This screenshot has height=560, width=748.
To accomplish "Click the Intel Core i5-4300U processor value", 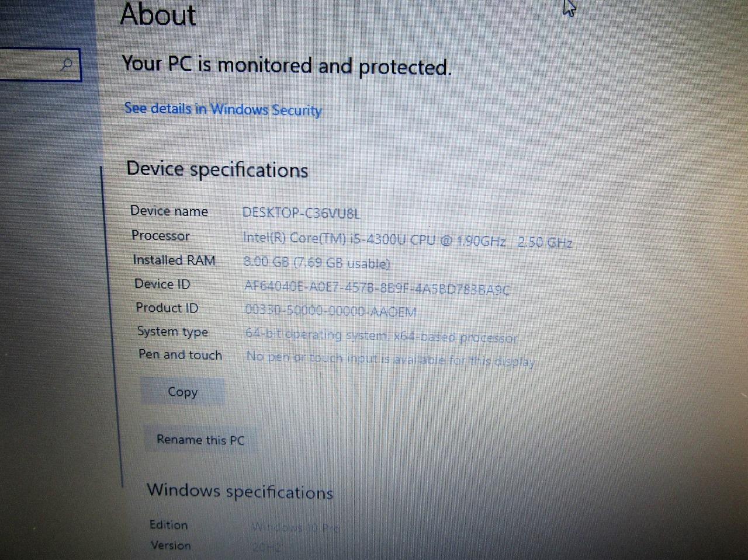I will (407, 240).
